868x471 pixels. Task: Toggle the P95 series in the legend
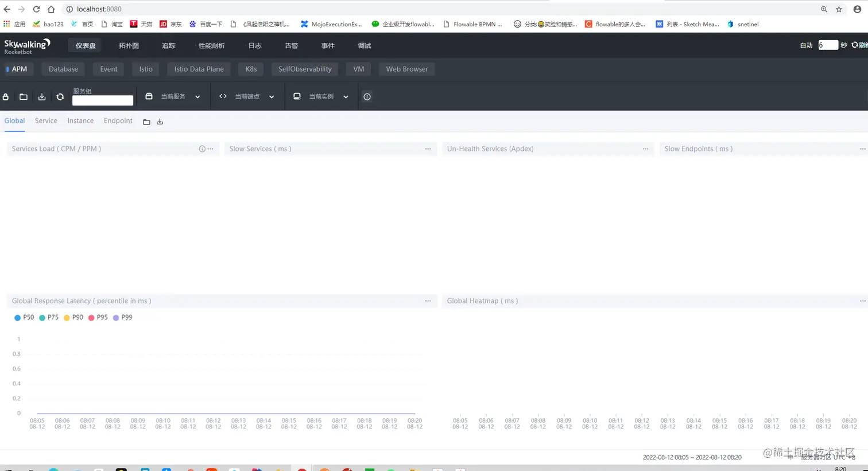pyautogui.click(x=98, y=317)
